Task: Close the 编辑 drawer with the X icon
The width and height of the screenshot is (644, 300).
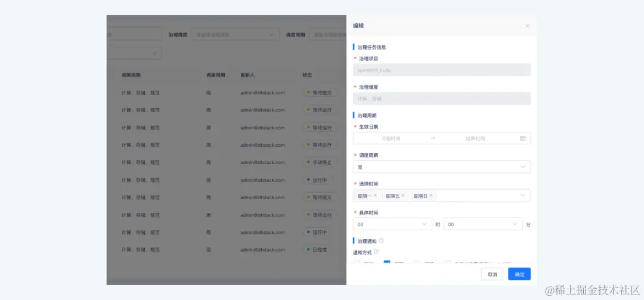Action: point(527,26)
